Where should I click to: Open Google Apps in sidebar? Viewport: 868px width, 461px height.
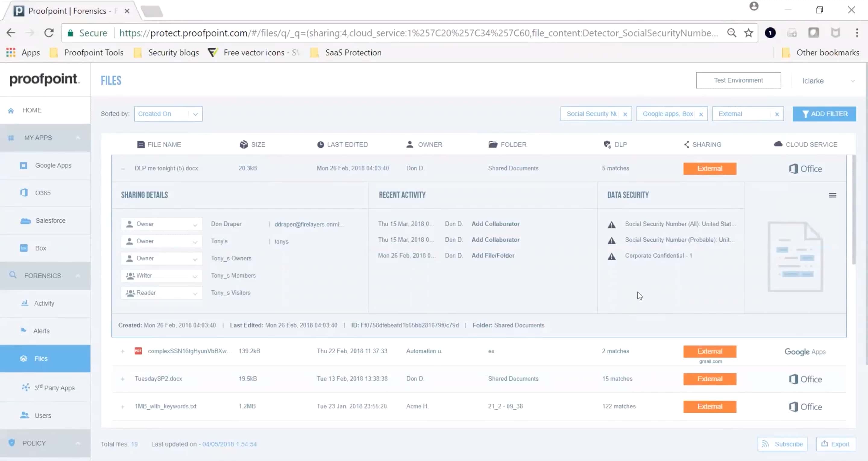(x=45, y=165)
